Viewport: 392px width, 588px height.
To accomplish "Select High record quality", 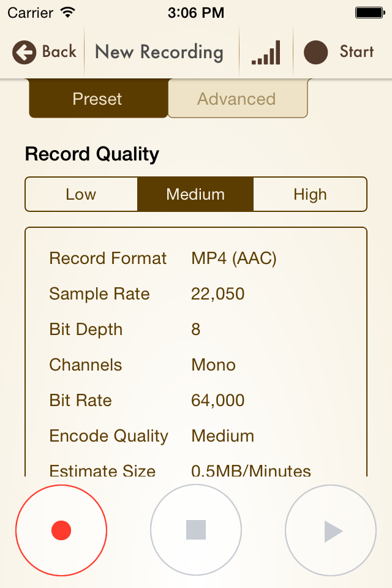I will (310, 194).
